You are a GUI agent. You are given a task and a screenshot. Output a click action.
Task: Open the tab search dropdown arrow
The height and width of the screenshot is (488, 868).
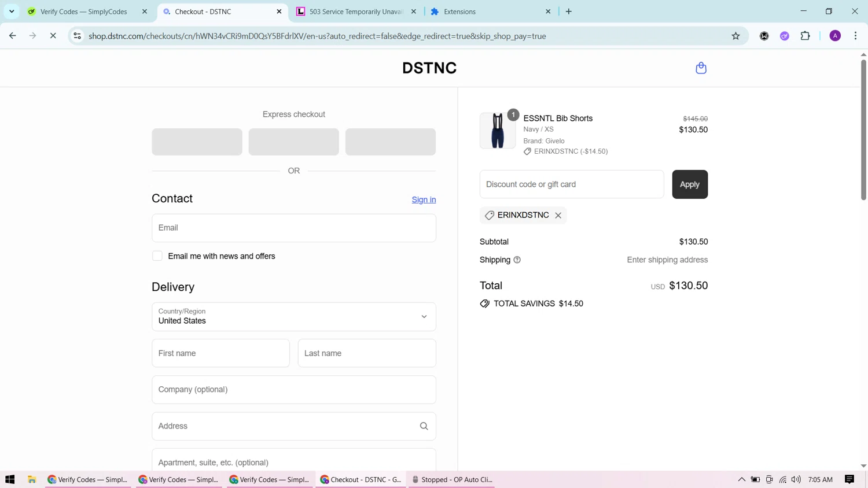12,12
